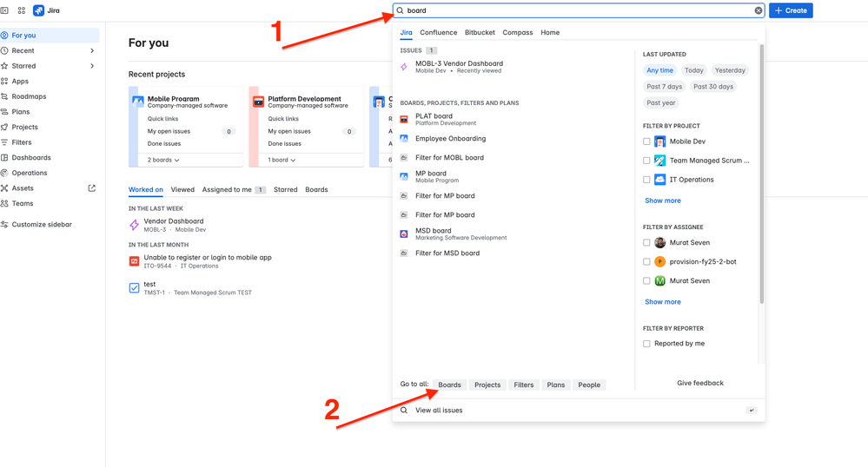Check the IT Operations project filter
868x467 pixels.
pos(646,180)
